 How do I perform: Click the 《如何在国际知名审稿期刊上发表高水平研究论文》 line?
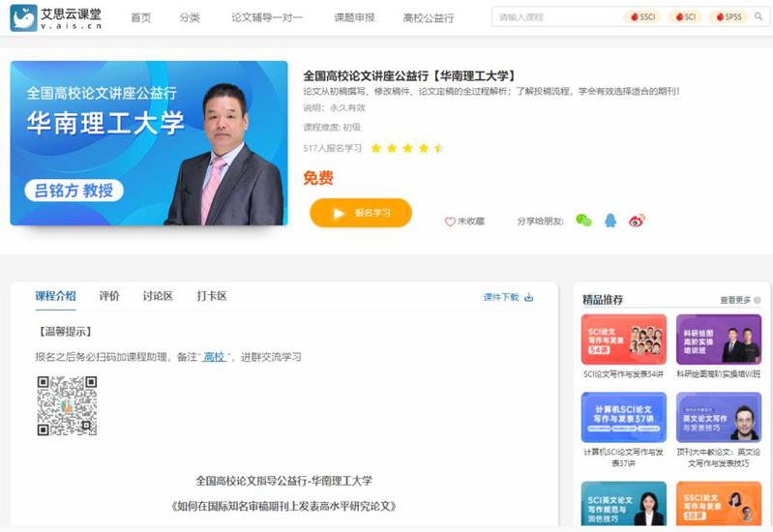click(x=284, y=506)
